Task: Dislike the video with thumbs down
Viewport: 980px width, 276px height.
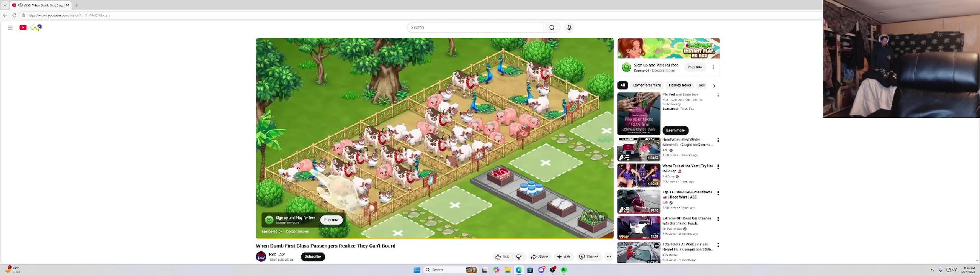Action: point(519,257)
